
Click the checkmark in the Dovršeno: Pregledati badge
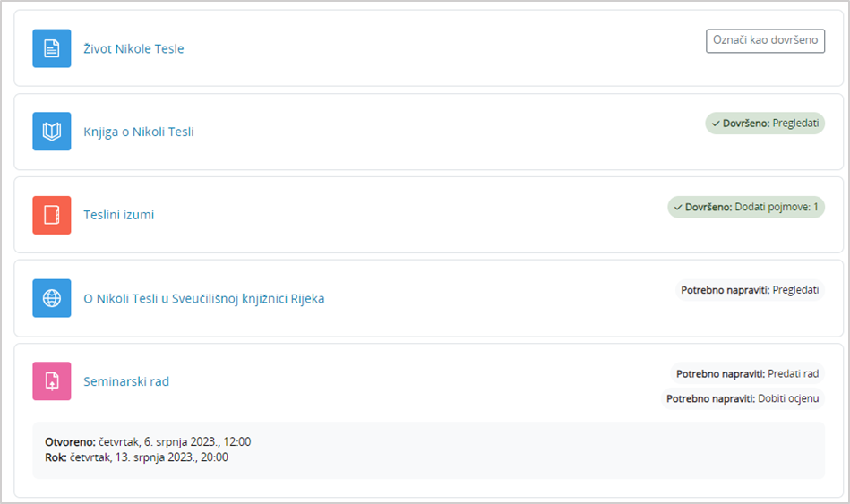pos(716,124)
